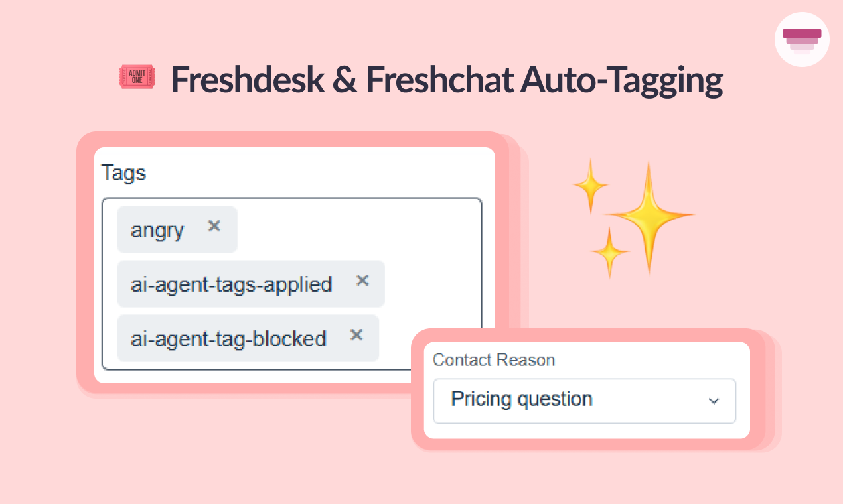843x504 pixels.
Task: Delete the ai-agent-tags-applied tag via X icon
Action: 362,281
